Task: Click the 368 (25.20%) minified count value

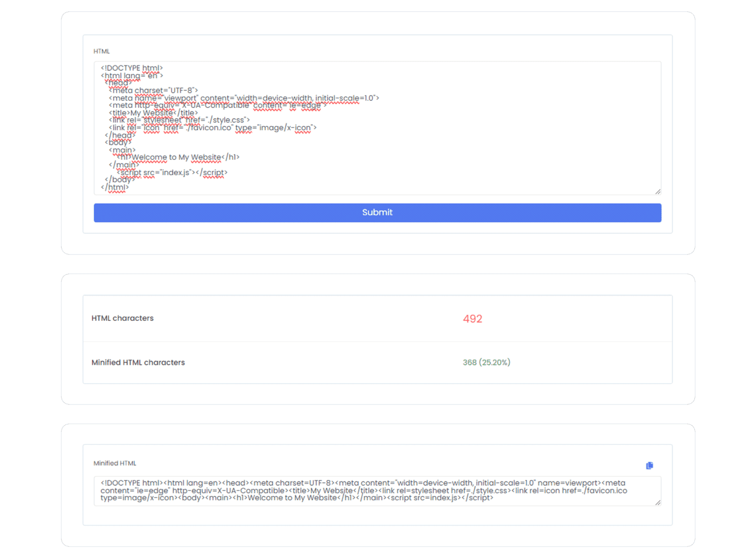Action: (x=486, y=362)
